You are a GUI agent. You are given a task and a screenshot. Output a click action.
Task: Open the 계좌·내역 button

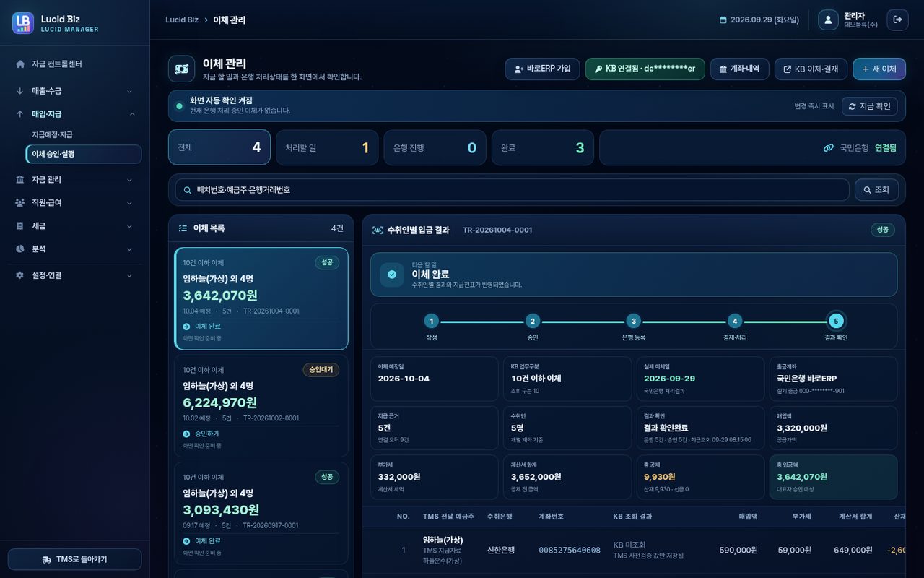point(739,69)
